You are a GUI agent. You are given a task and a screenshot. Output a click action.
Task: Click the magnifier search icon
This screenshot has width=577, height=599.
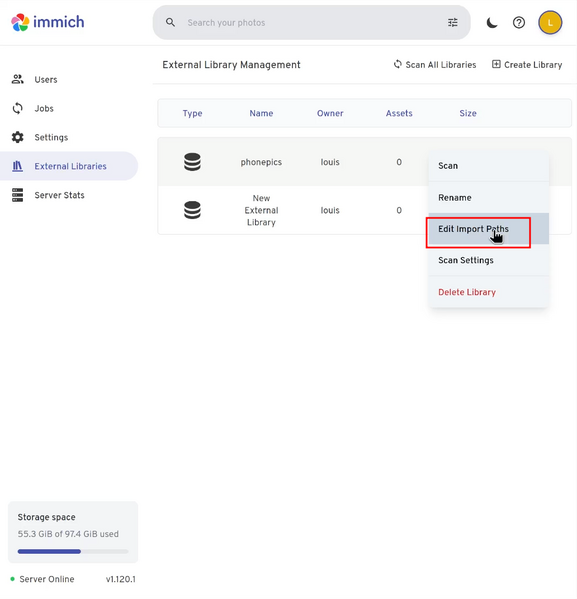pos(170,23)
